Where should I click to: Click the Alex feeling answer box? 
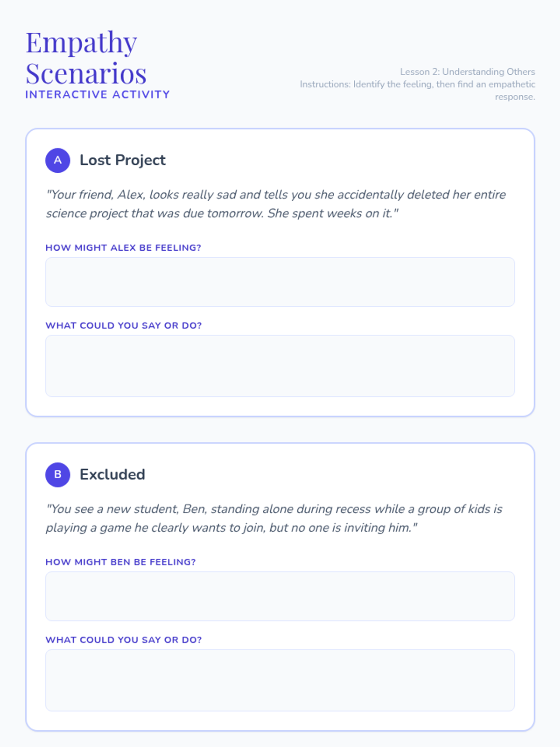280,282
